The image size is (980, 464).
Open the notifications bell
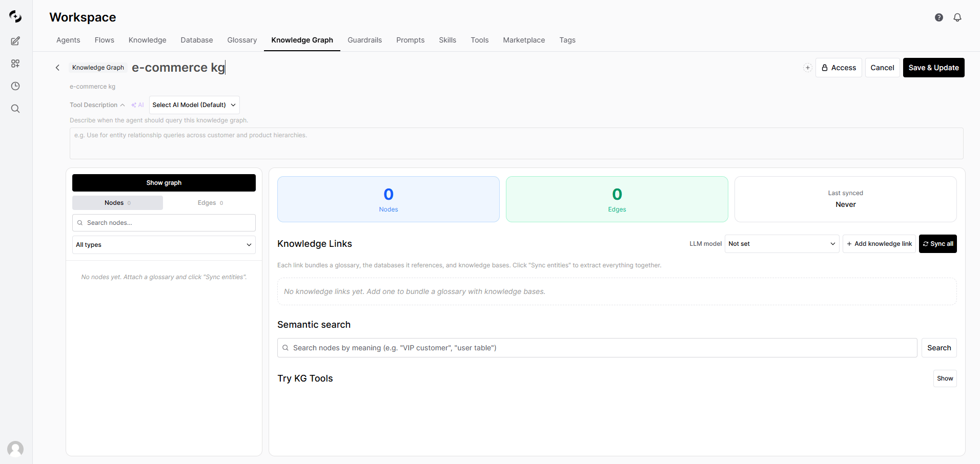pos(957,17)
